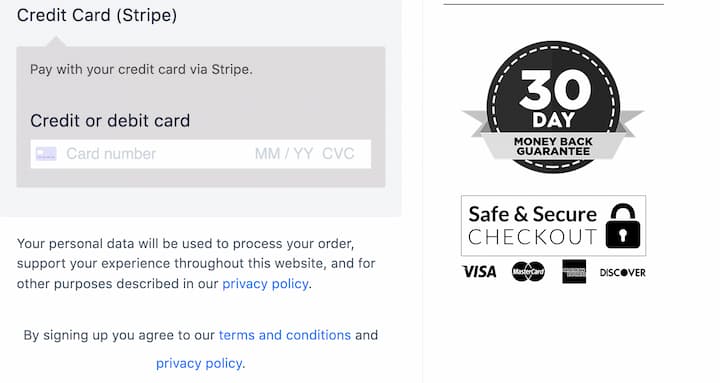The width and height of the screenshot is (720, 383).
Task: Click the American Express logo
Action: point(574,271)
